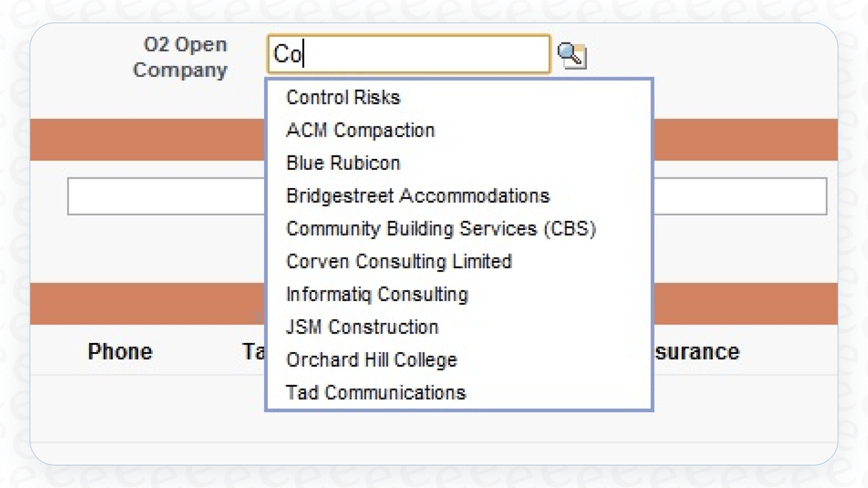Choose Blue Rubicon from the list

pyautogui.click(x=343, y=163)
